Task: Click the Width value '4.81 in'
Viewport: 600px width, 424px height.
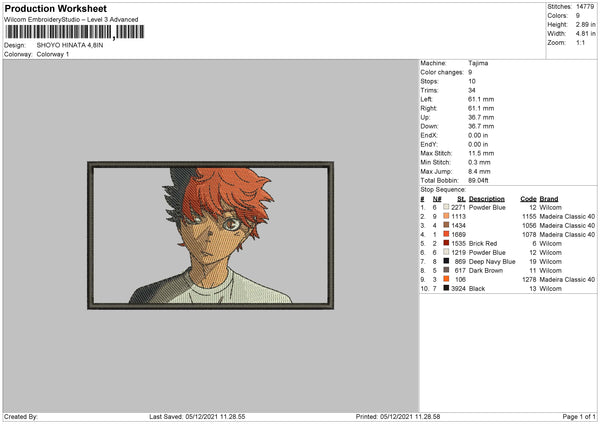Action: pyautogui.click(x=585, y=34)
